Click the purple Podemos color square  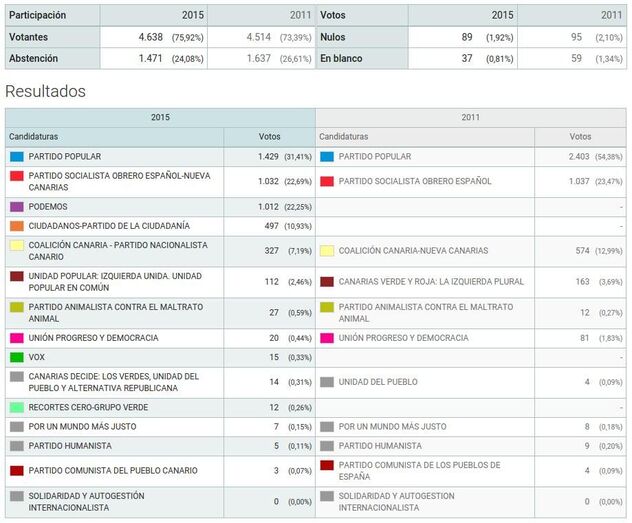(x=16, y=207)
